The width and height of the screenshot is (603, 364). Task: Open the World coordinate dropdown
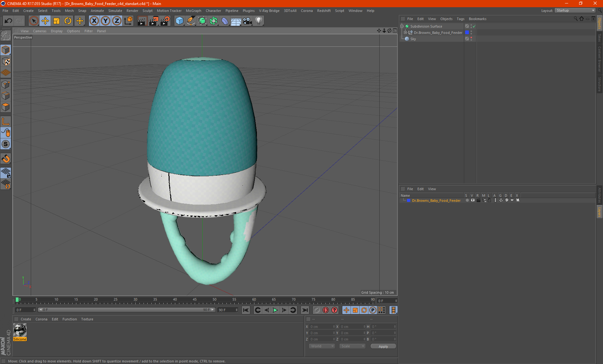(322, 346)
